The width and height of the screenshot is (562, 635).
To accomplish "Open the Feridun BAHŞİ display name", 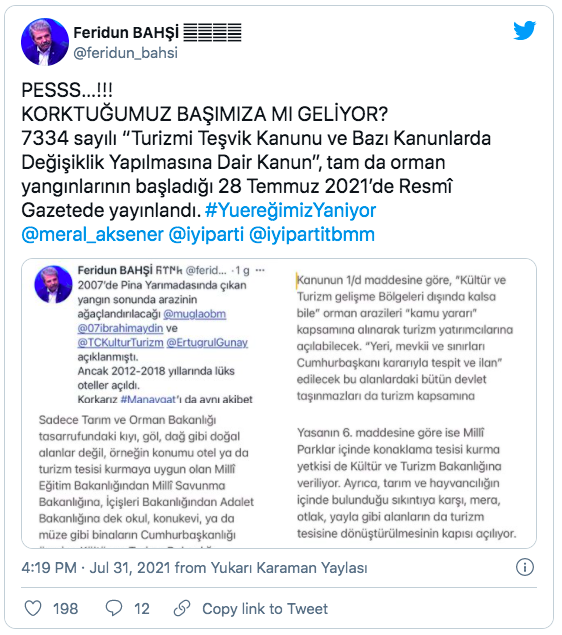I will click(x=126, y=32).
